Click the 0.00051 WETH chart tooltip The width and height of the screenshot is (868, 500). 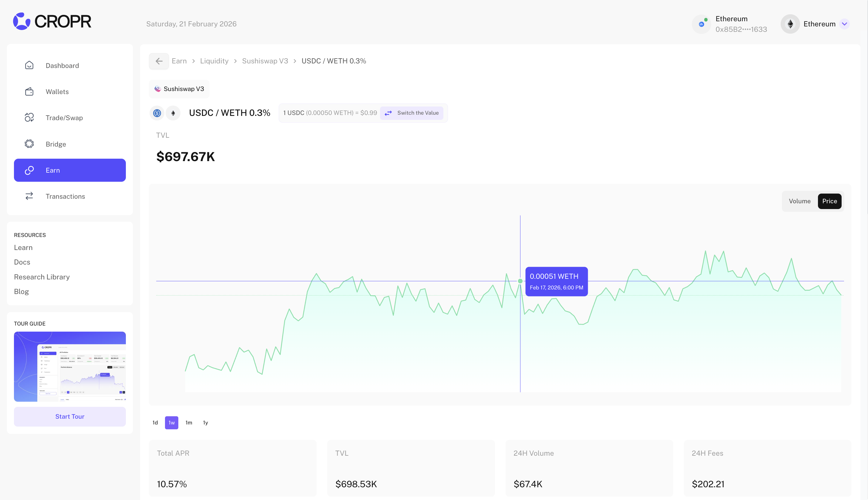pos(556,282)
